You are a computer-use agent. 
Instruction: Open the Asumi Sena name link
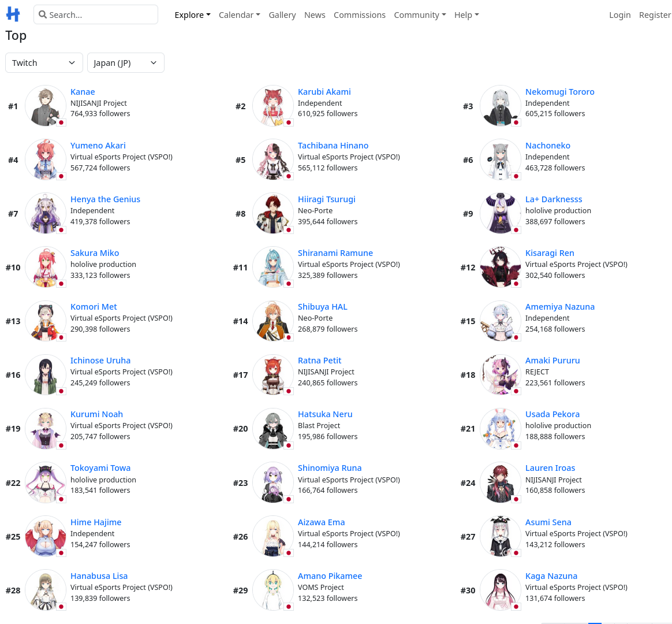click(548, 522)
